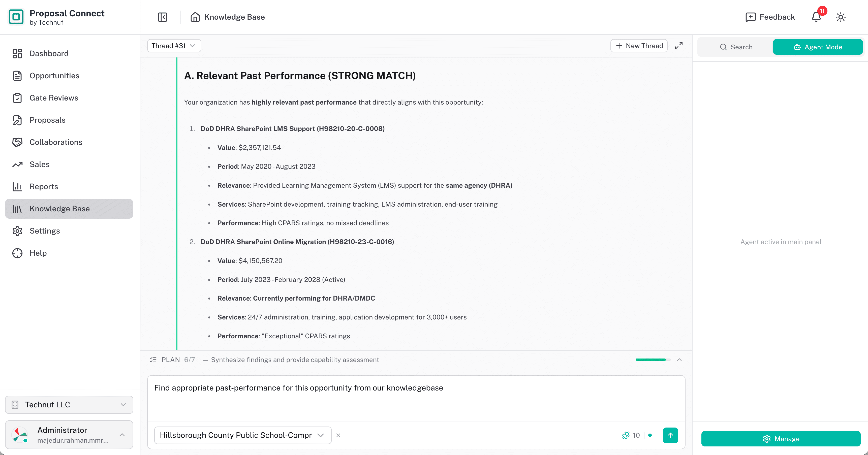Collapse the sidebar panel icon
This screenshot has width=868, height=455.
[x=162, y=17]
